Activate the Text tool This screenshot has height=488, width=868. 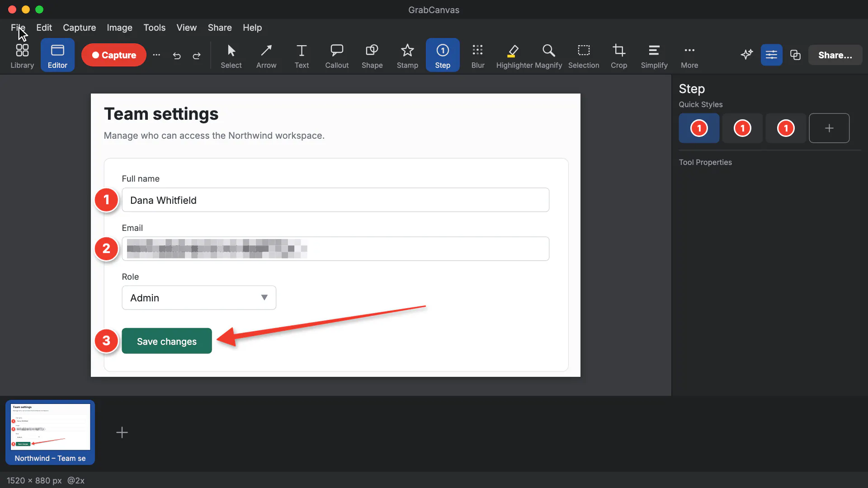tap(302, 56)
